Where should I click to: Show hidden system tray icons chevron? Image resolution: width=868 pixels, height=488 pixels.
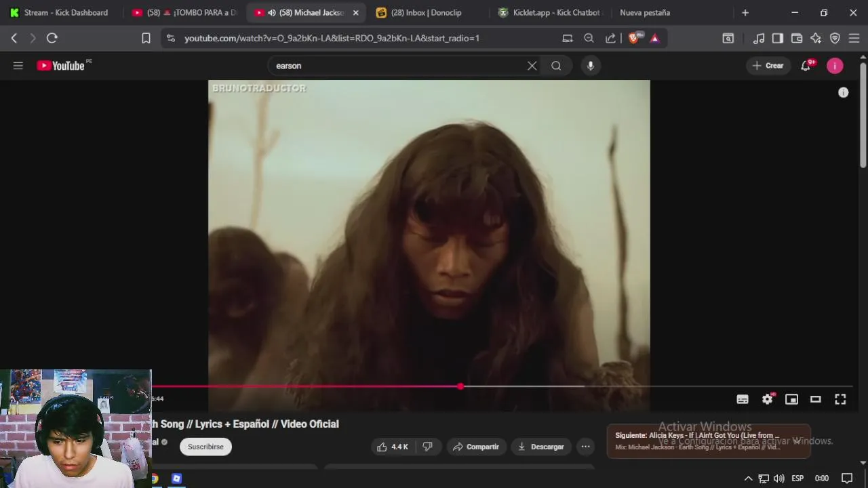click(749, 479)
